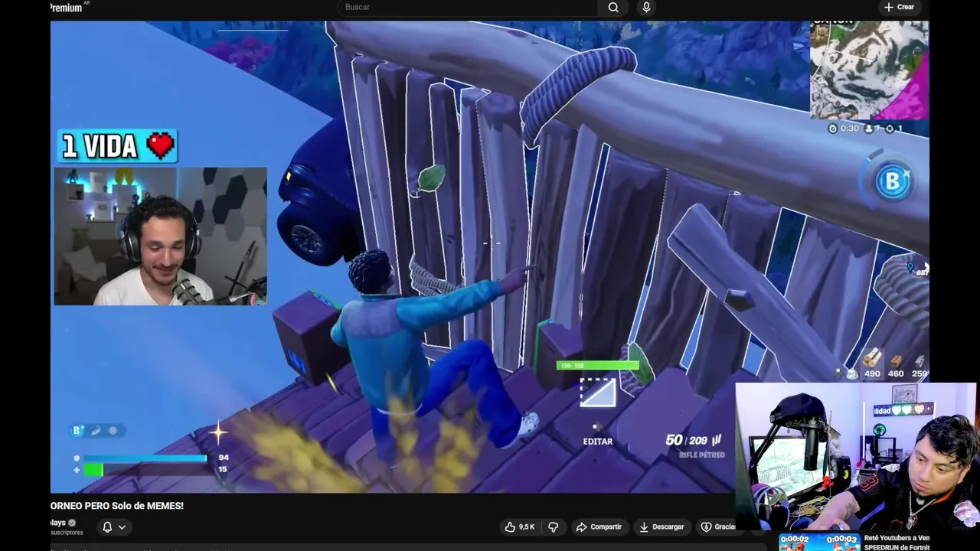This screenshot has width=980, height=551.
Task: Click the EDITAR prompt in the video
Action: point(598,442)
